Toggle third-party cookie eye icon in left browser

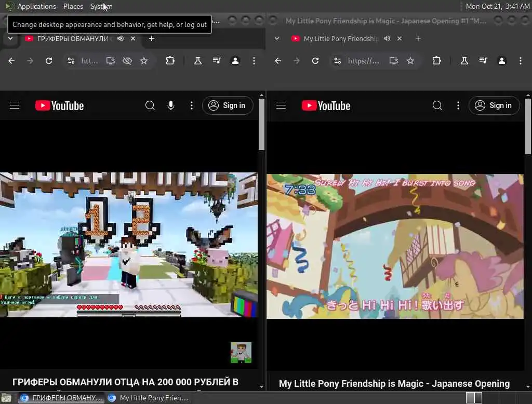click(x=127, y=61)
